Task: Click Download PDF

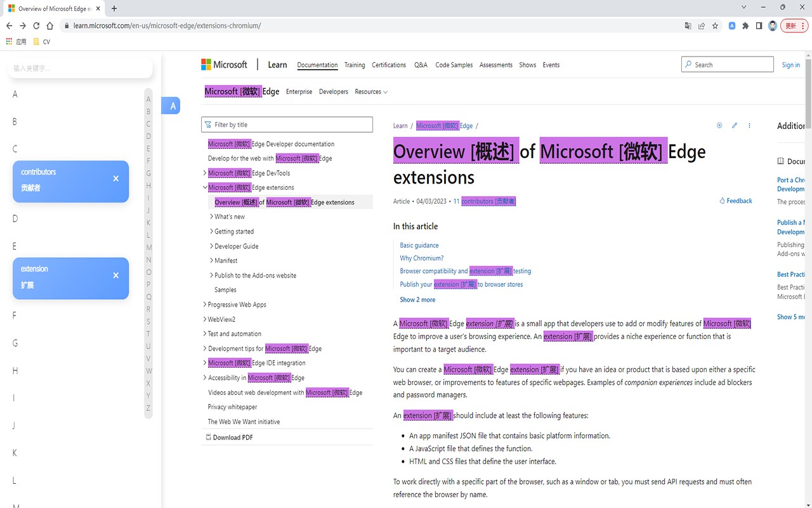Action: click(229, 438)
